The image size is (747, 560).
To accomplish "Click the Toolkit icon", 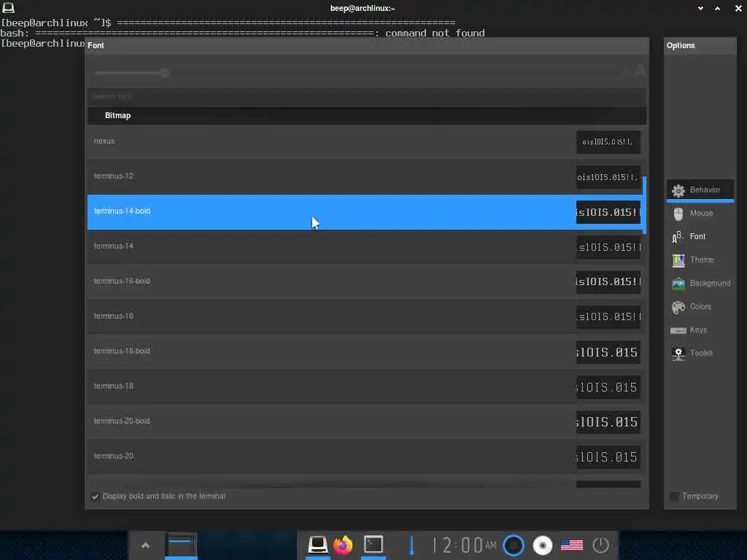I will pyautogui.click(x=678, y=354).
